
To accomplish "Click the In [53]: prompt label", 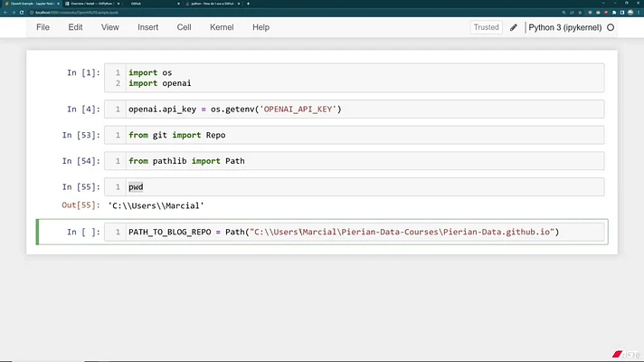I will pos(80,135).
